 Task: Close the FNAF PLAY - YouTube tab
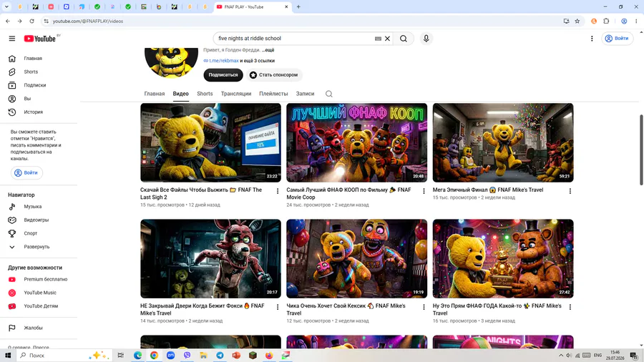click(x=286, y=7)
